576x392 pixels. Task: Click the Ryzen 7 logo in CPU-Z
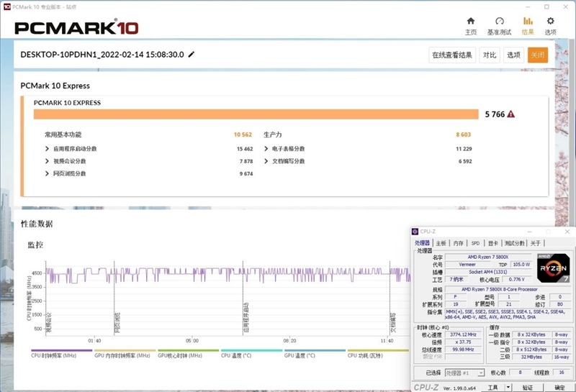pyautogui.click(x=553, y=268)
